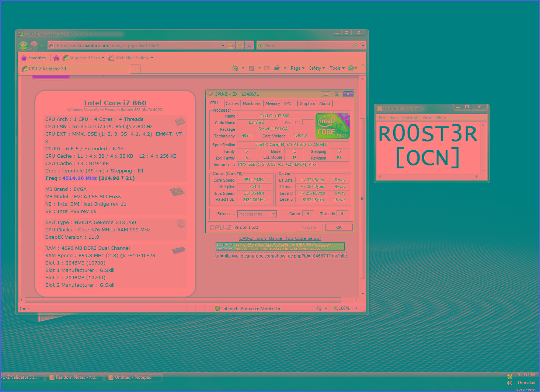This screenshot has width=540, height=392.
Task: Open the Notepad Edit menu
Action: [394, 118]
